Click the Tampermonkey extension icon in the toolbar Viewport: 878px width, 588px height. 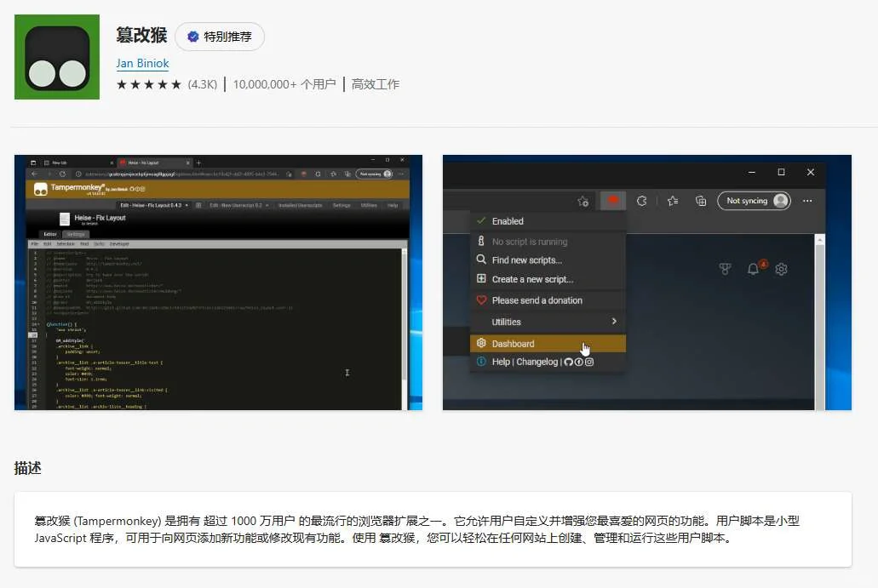613,199
